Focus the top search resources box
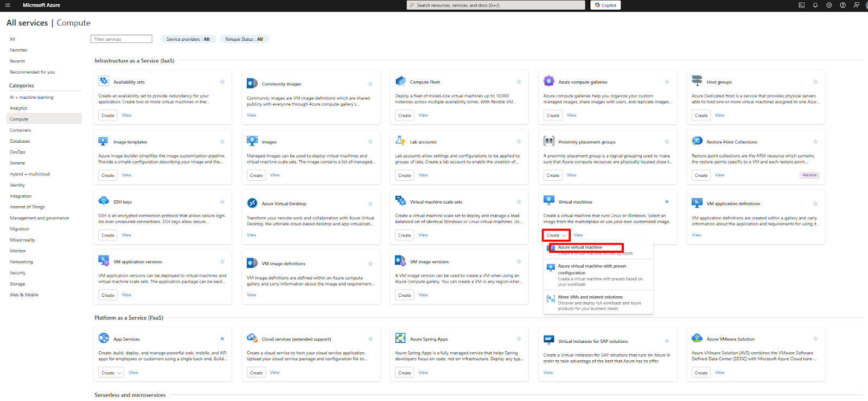The image size is (868, 401). click(496, 5)
